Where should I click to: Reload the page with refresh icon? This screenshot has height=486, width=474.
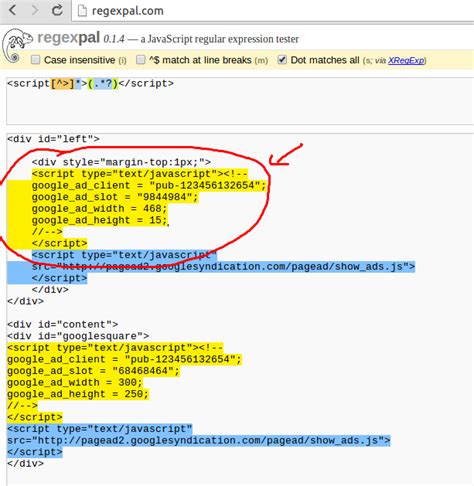[x=57, y=10]
